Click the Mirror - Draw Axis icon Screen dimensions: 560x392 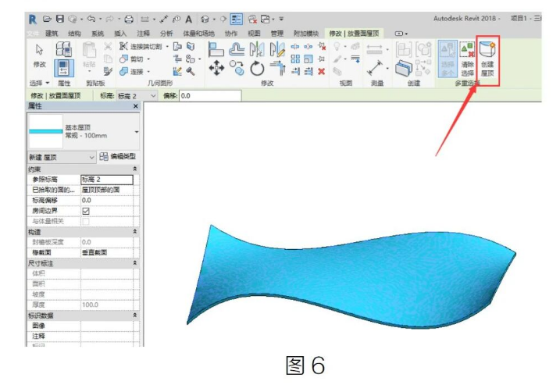click(277, 49)
